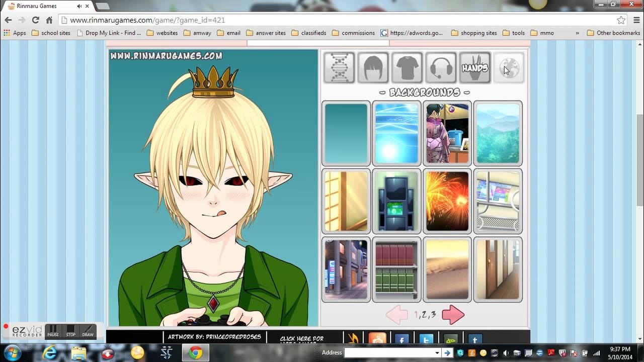
Task: Pause the ezvid recording
Action: 53,330
